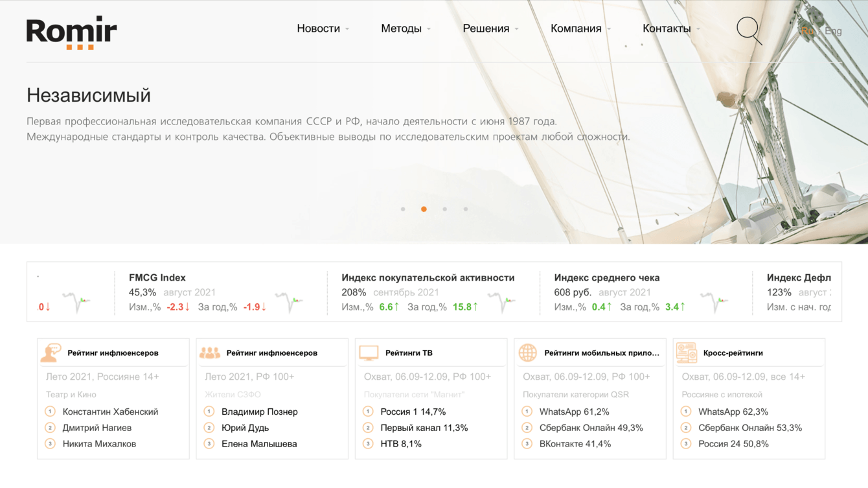The image size is (868, 488).
Task: Open the Решения menu
Action: tap(486, 29)
